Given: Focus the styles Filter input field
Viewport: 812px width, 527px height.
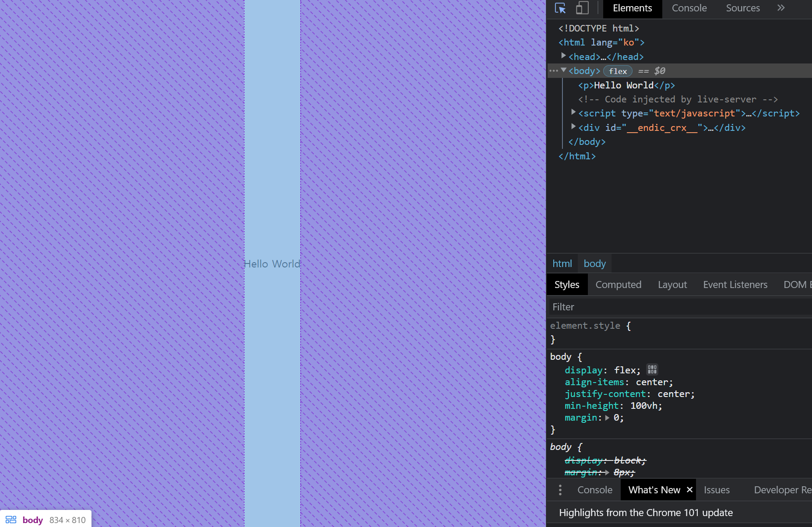Looking at the screenshot, I should click(680, 307).
